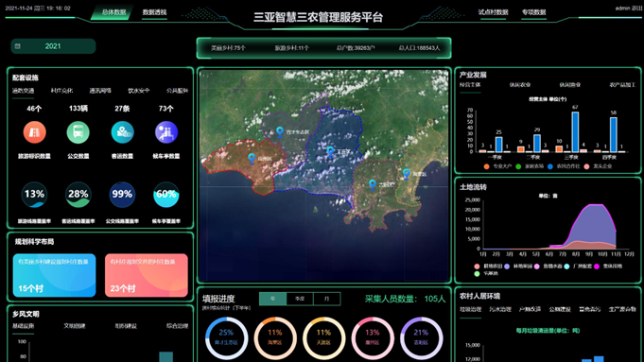The width and height of the screenshot is (644, 362).
Task: Click the green bus 公交数量 icon
Action: click(78, 132)
